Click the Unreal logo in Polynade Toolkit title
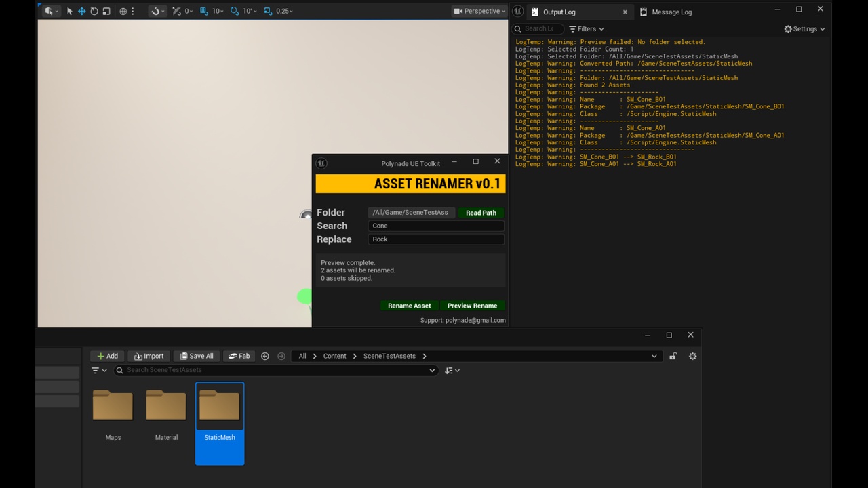The height and width of the screenshot is (488, 868). [321, 163]
